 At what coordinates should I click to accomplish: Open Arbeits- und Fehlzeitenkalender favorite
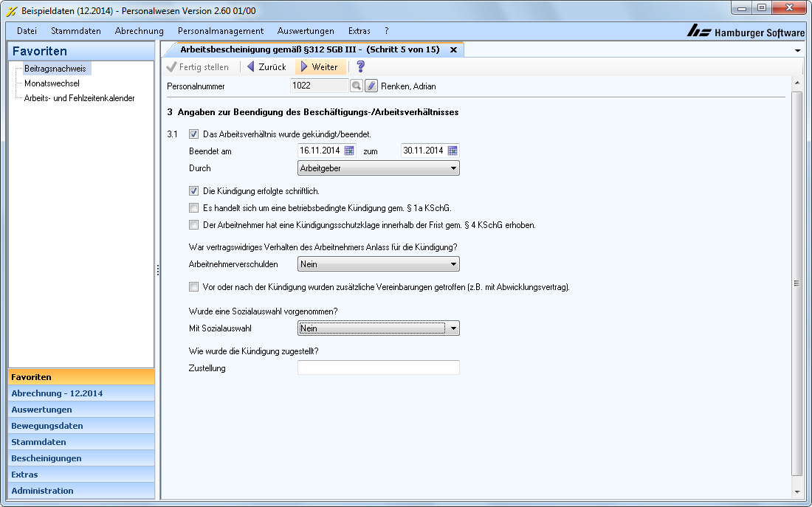click(x=79, y=98)
